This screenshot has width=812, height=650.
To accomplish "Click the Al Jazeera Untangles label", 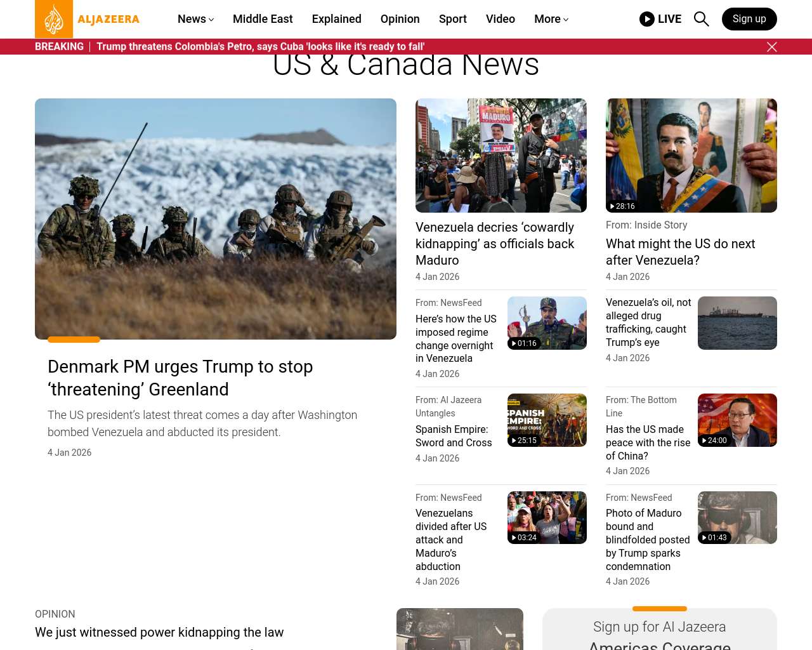I will click(x=449, y=406).
